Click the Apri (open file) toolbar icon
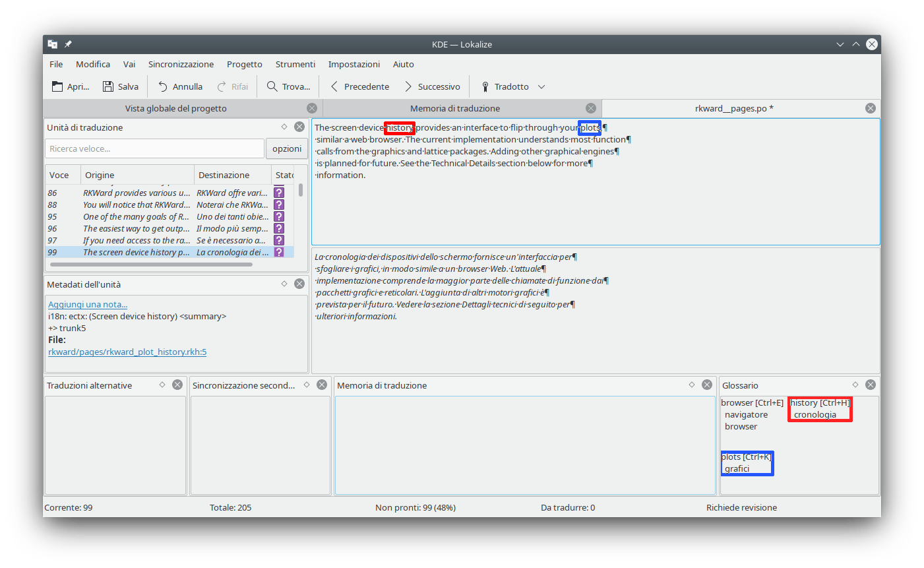This screenshot has width=924, height=568. pyautogui.click(x=58, y=86)
